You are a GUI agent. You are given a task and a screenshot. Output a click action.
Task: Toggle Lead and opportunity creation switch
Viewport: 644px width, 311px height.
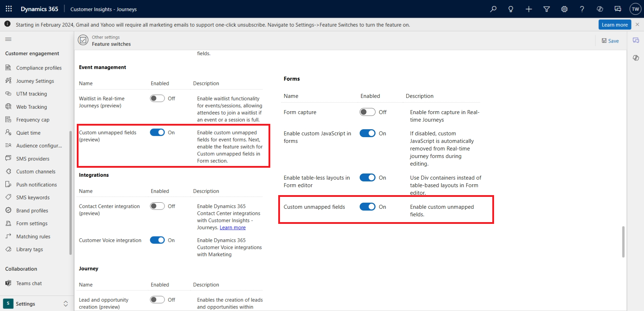(x=157, y=299)
